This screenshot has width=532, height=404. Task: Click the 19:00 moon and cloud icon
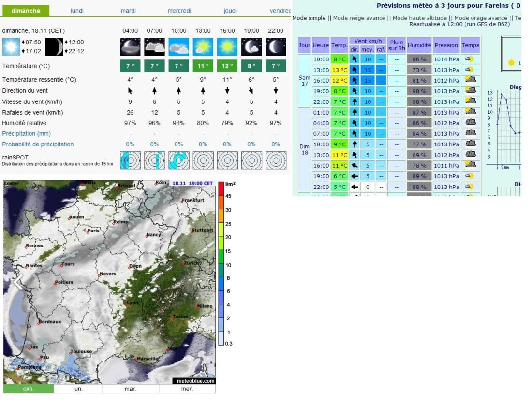pyautogui.click(x=251, y=47)
